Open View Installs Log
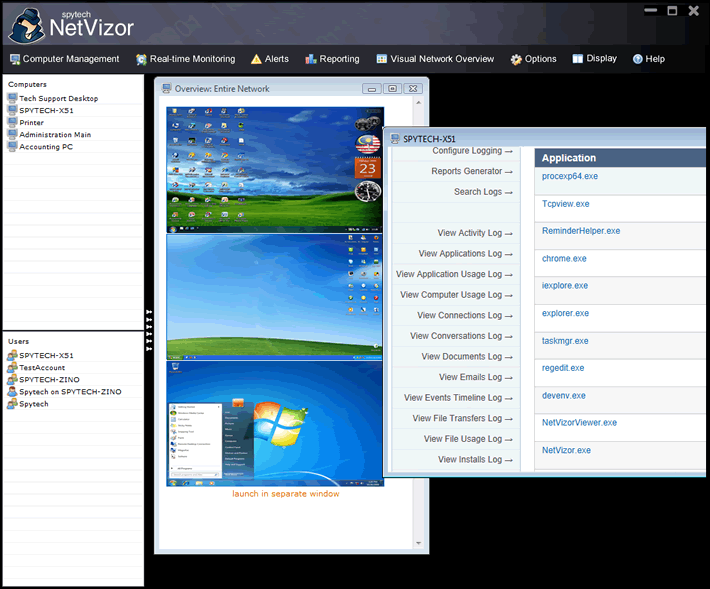Image resolution: width=710 pixels, height=589 pixels. (x=475, y=460)
